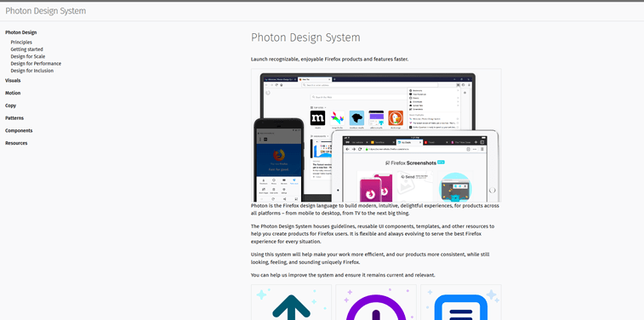Open Design for Scale page
Viewport: 644px width, 320px height.
[x=28, y=56]
